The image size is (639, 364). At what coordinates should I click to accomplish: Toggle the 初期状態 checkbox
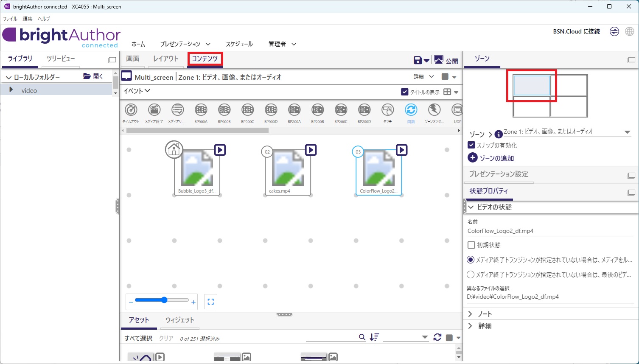(471, 245)
